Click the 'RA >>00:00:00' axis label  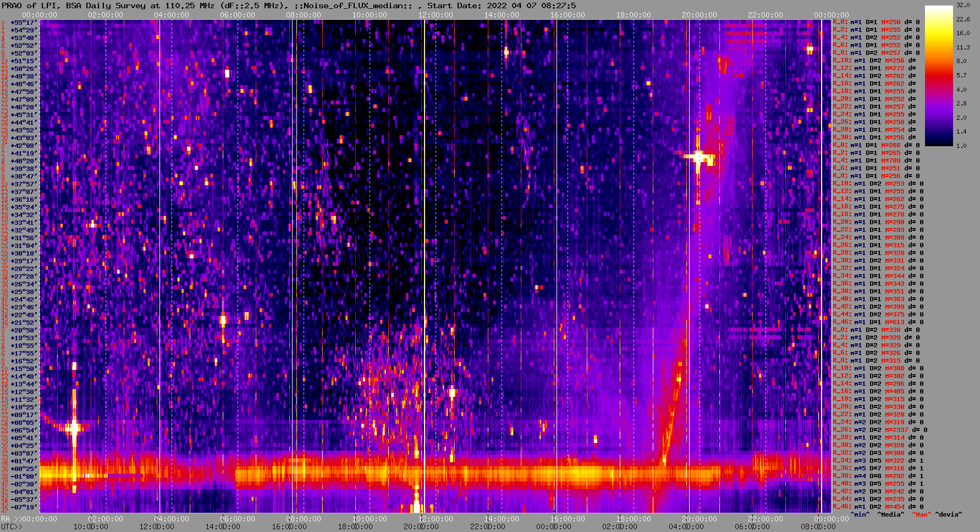(29, 519)
